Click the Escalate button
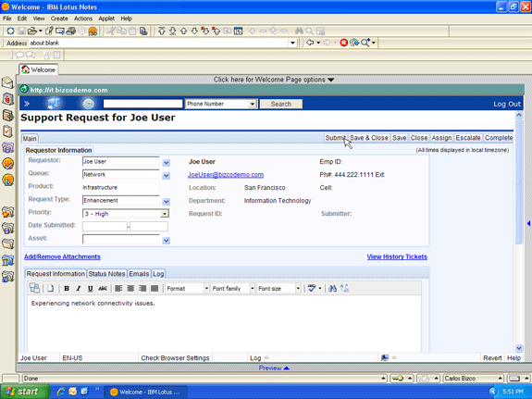Image resolution: width=532 pixels, height=399 pixels. (468, 138)
